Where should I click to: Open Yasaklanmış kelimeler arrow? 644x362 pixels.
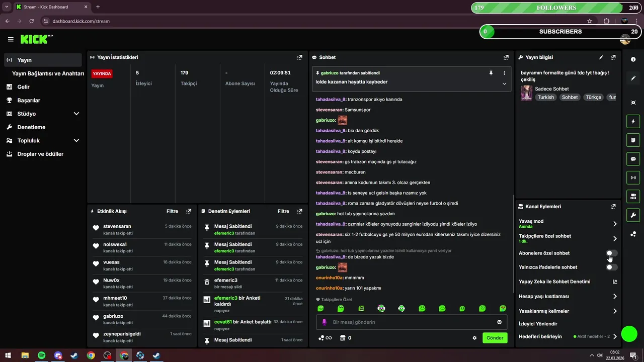pyautogui.click(x=615, y=311)
